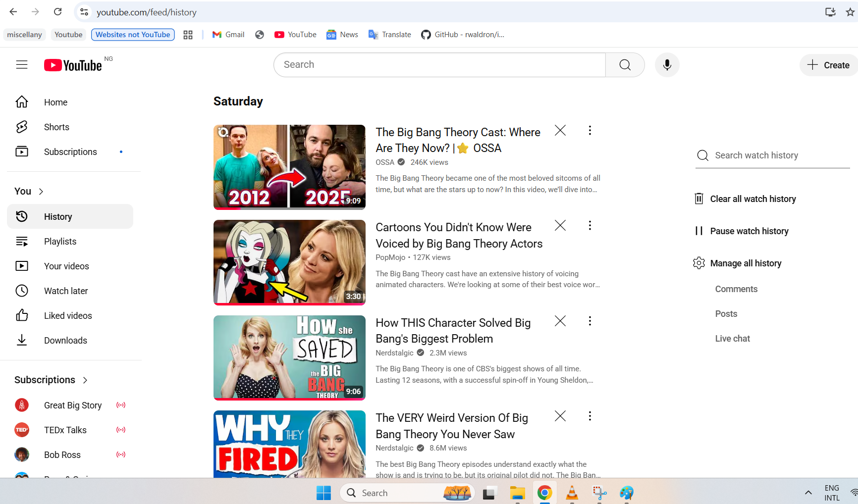
Task: Open the Great Big Story channel
Action: (x=72, y=405)
